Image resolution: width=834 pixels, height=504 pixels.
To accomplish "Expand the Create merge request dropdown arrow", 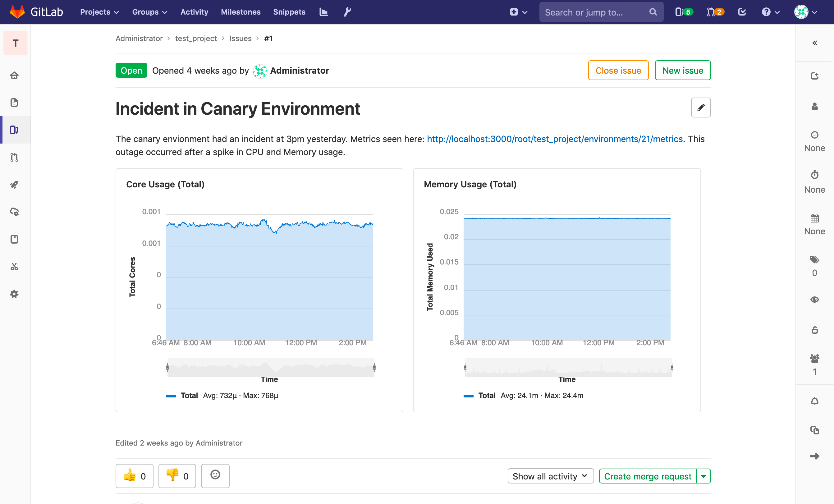I will tap(705, 476).
